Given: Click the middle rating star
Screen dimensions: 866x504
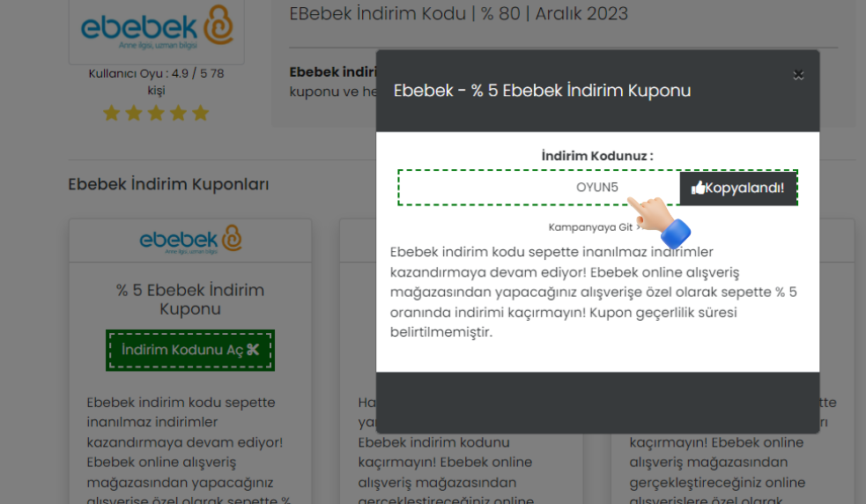Looking at the screenshot, I should pyautogui.click(x=156, y=113).
